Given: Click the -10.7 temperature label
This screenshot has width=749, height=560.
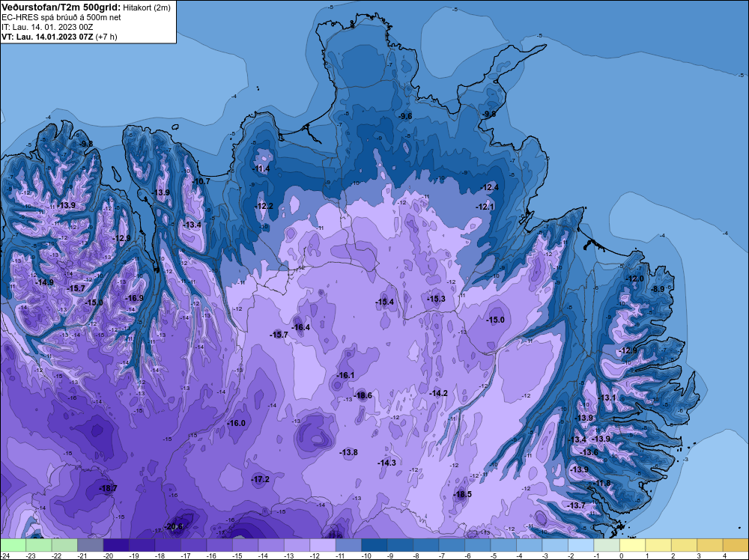Looking at the screenshot, I should pyautogui.click(x=201, y=181).
